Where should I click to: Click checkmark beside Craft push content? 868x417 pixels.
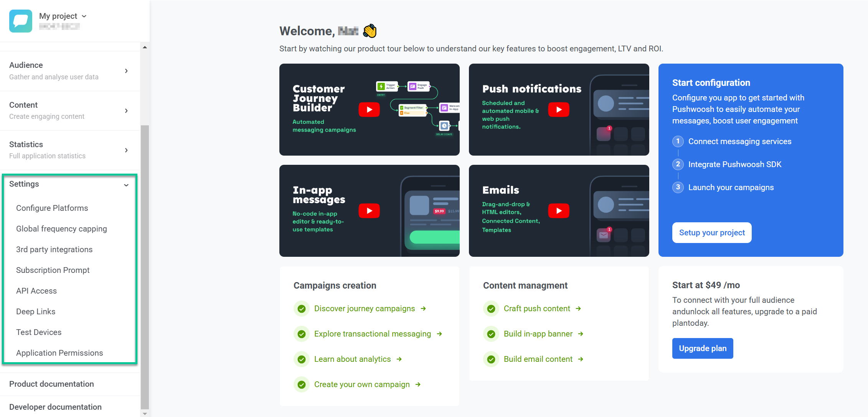491,309
